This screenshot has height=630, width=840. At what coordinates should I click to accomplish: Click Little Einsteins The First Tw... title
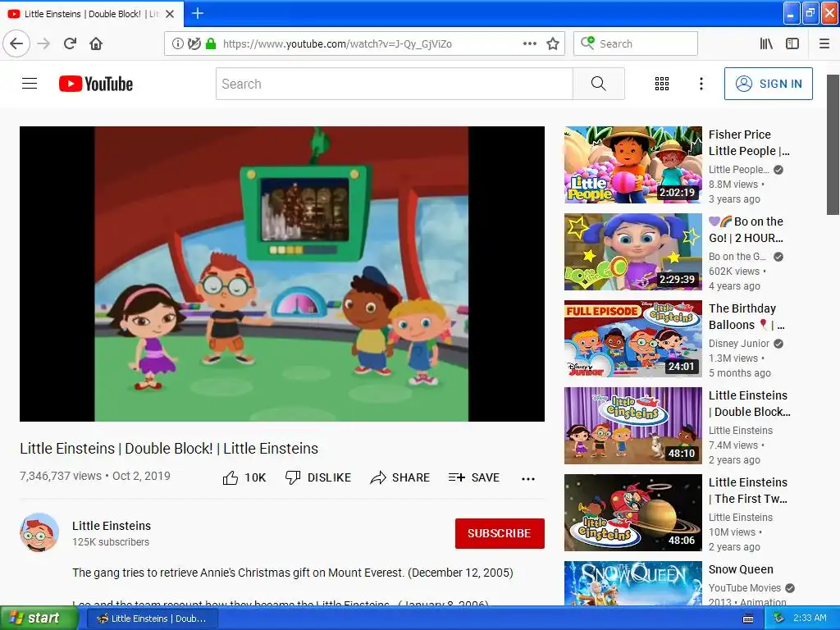point(748,491)
